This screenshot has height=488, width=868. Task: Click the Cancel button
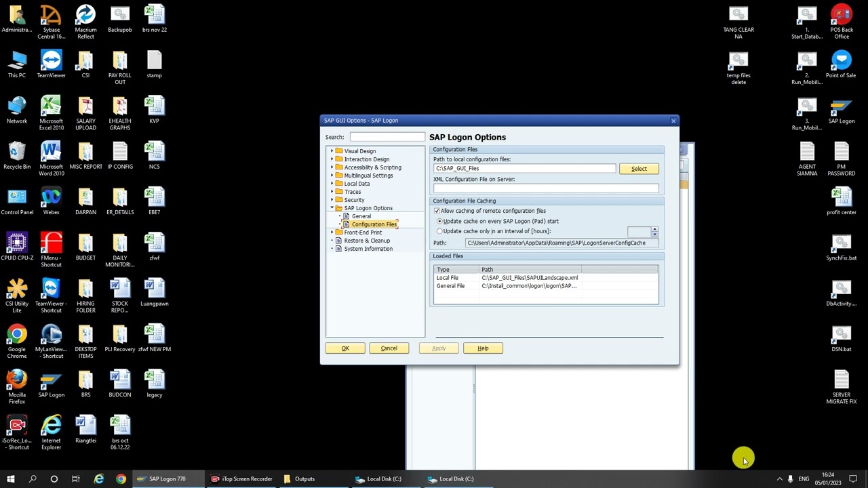(389, 348)
